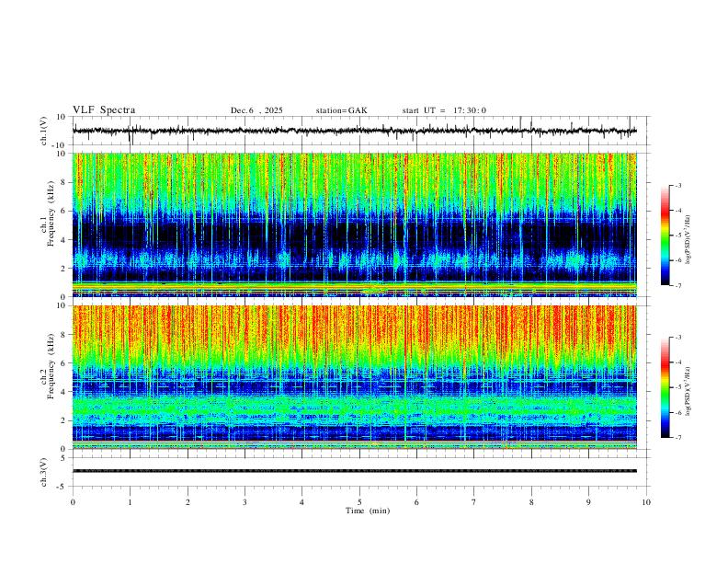
Task: Click the "6" tick on the time axis
Action: [x=416, y=502]
